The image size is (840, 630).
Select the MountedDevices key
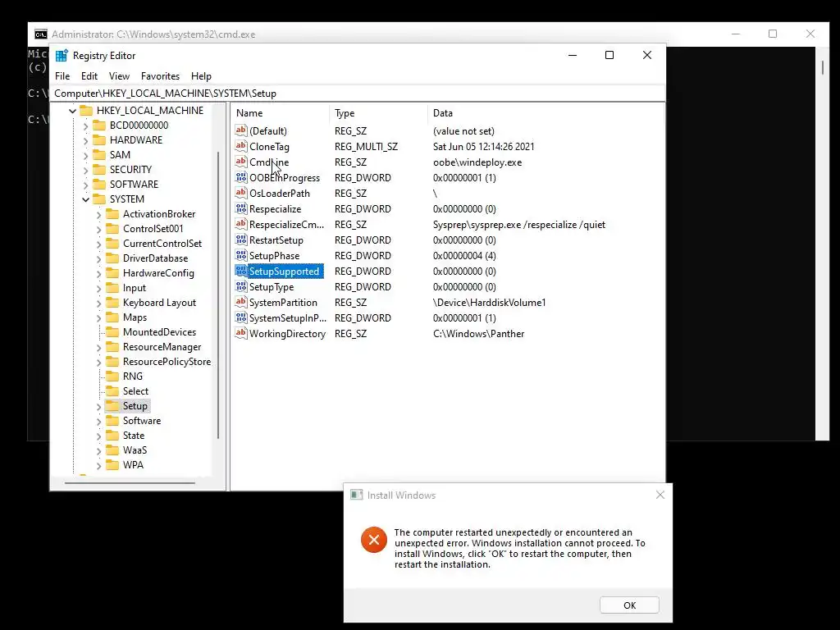(159, 332)
